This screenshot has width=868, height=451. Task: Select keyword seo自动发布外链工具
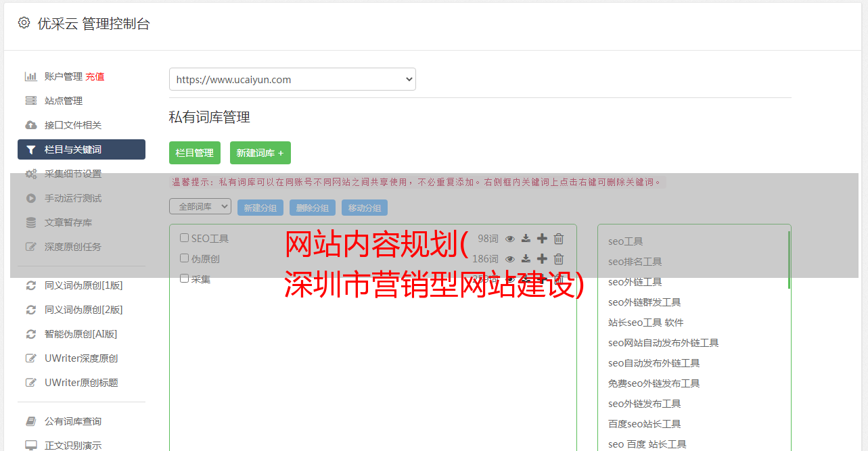[x=654, y=363]
